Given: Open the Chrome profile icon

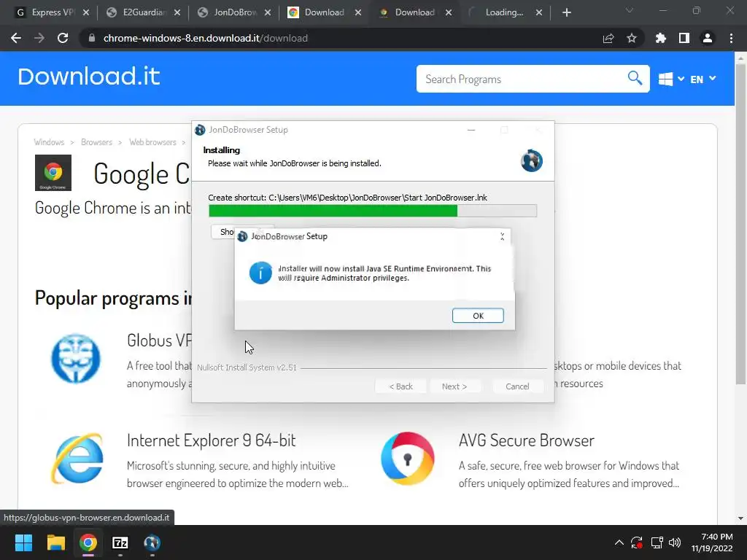Looking at the screenshot, I should pos(708,38).
